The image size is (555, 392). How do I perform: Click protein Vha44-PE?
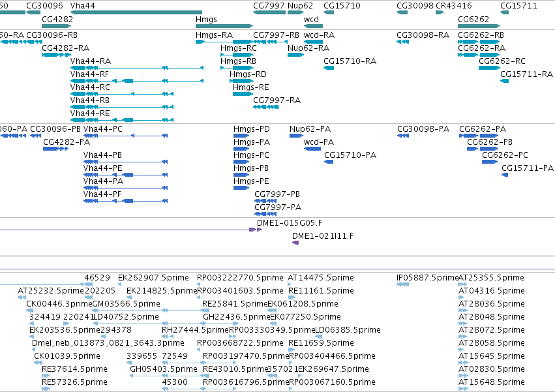126,175
